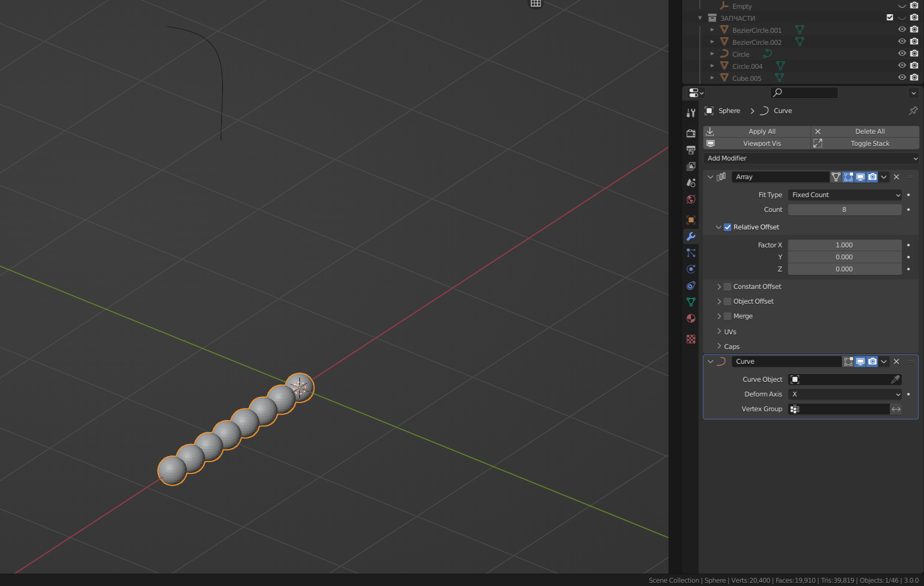Open the Add Modifier dropdown
Viewport: 924px width, 586px height.
811,158
